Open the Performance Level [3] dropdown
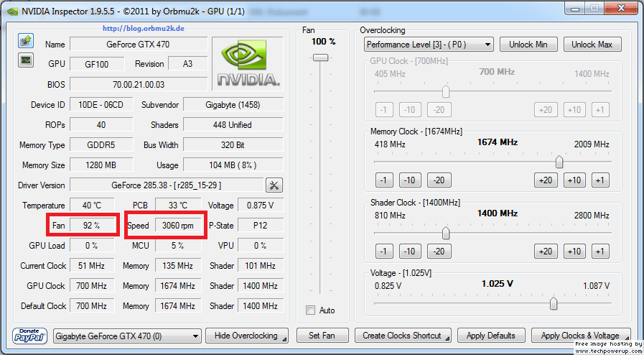The width and height of the screenshot is (644, 355). (429, 45)
